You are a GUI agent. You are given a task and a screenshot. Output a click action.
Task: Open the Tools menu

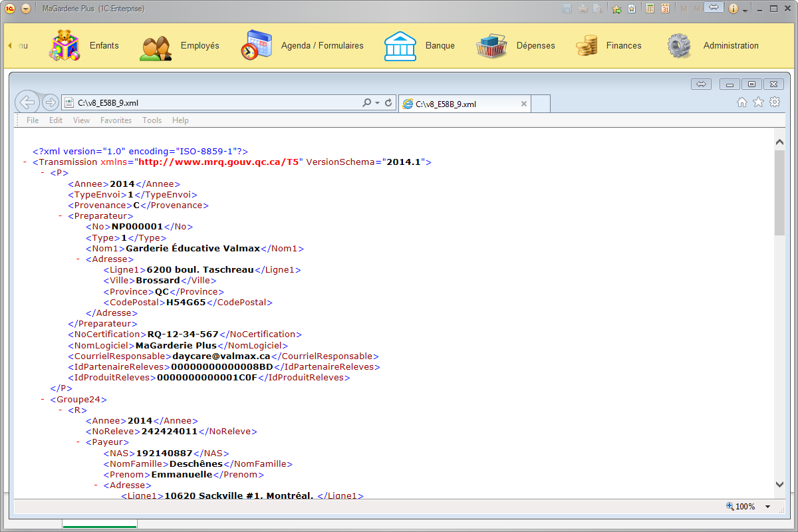(x=152, y=120)
